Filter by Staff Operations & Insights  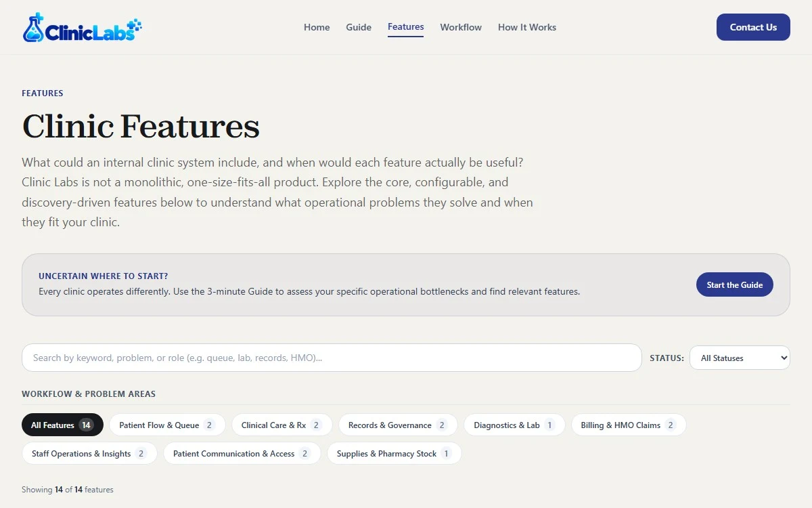point(89,453)
